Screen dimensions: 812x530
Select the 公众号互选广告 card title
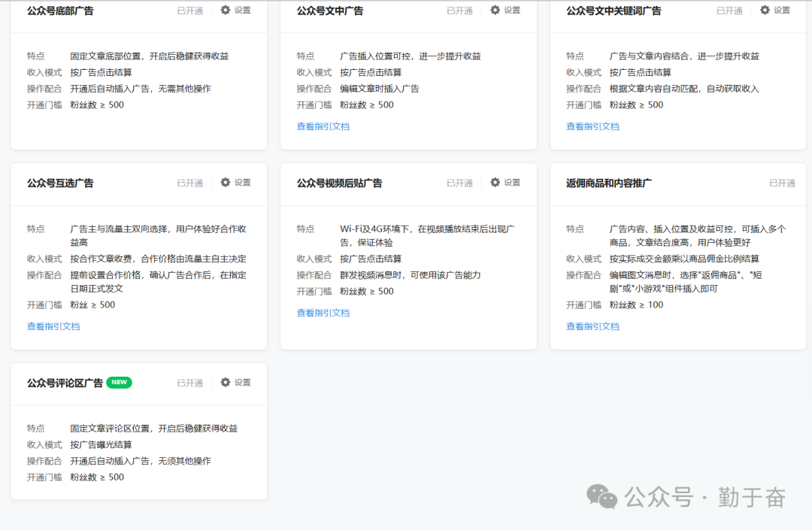click(x=61, y=182)
